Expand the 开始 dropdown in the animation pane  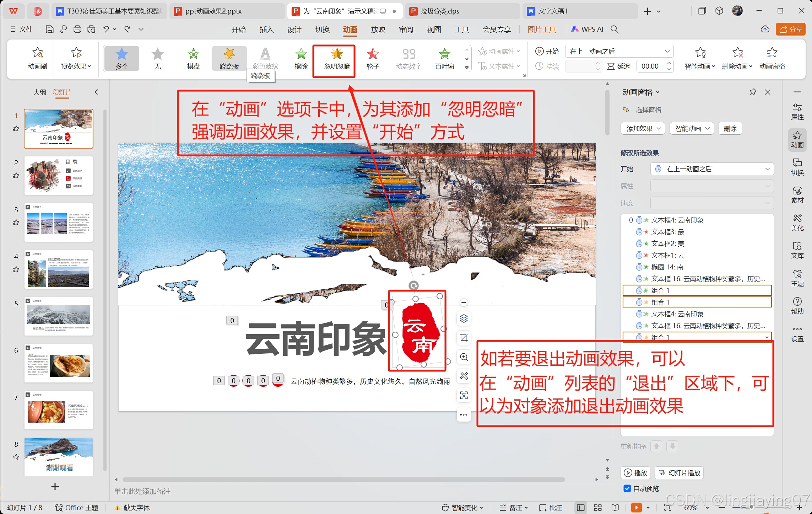coord(767,169)
